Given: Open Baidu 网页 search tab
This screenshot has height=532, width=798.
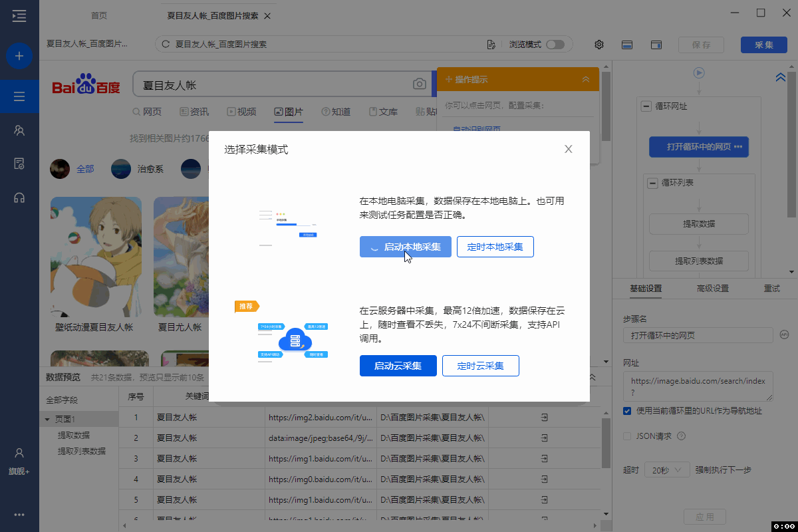Looking at the screenshot, I should pos(147,112).
